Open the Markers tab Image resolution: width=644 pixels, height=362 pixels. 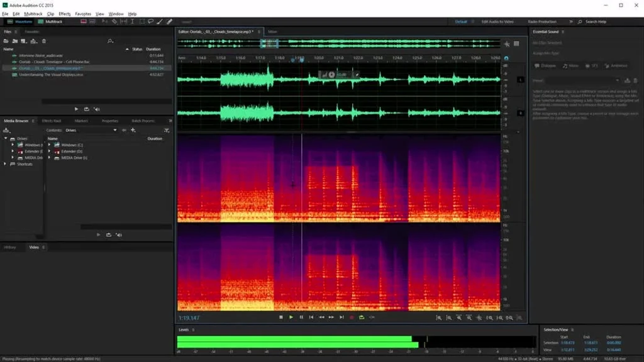[81, 121]
